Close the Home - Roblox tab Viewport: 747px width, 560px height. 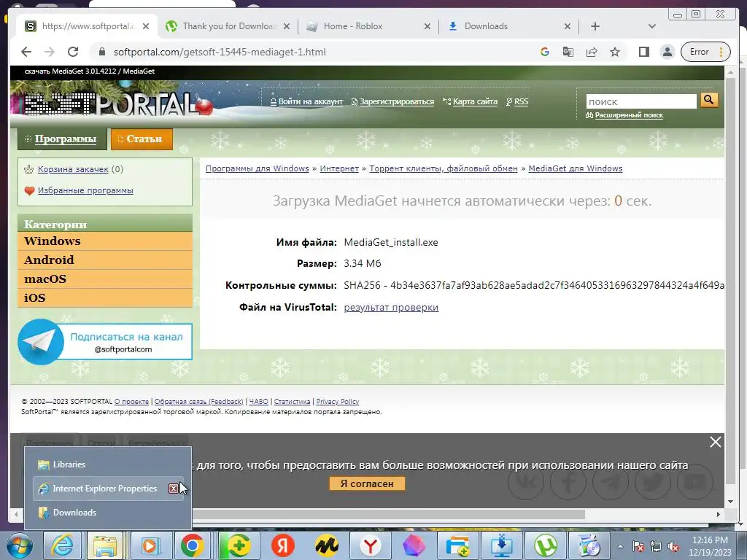pyautogui.click(x=427, y=26)
